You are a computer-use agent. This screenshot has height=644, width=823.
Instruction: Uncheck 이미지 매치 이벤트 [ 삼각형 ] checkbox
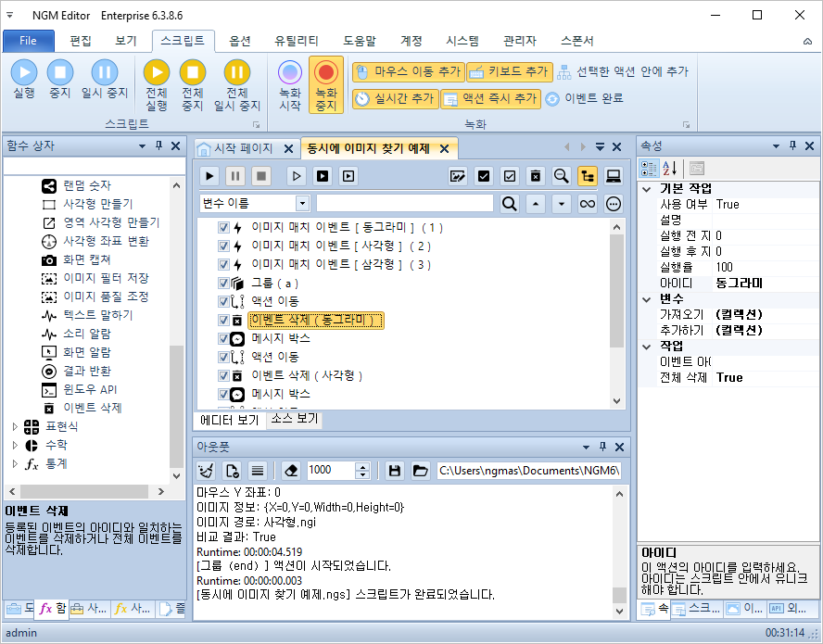[x=223, y=264]
